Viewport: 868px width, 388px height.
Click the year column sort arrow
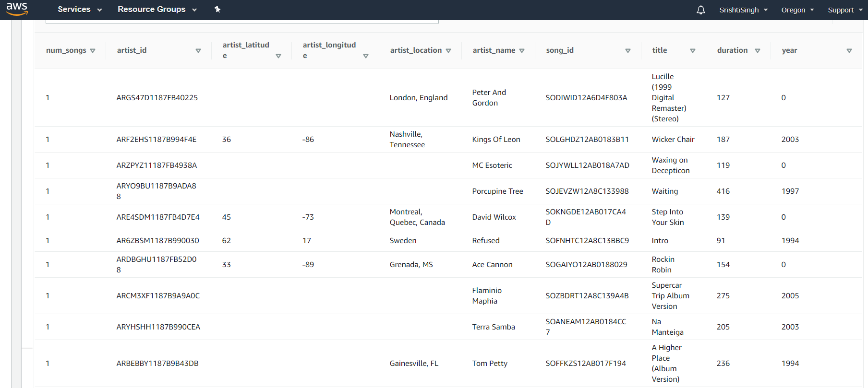point(849,51)
